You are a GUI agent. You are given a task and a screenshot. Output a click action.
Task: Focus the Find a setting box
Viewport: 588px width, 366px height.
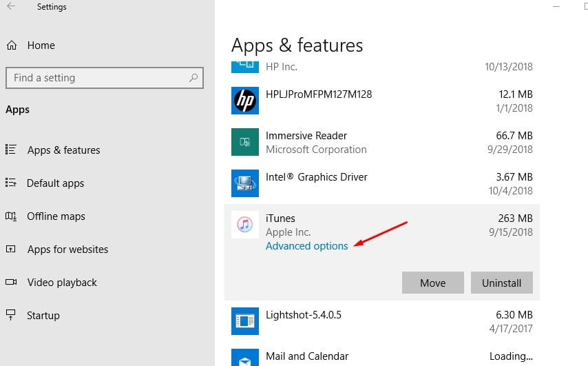click(x=105, y=78)
